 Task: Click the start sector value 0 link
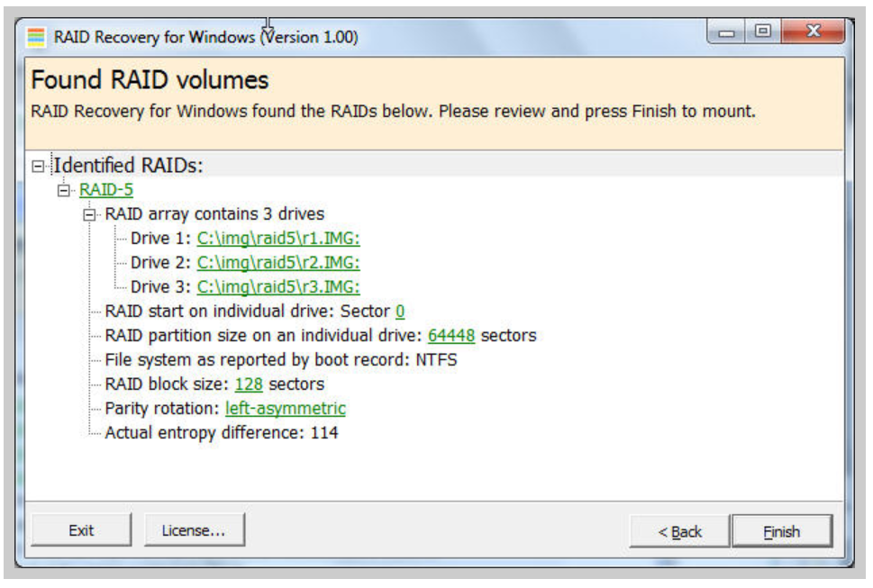coord(400,311)
